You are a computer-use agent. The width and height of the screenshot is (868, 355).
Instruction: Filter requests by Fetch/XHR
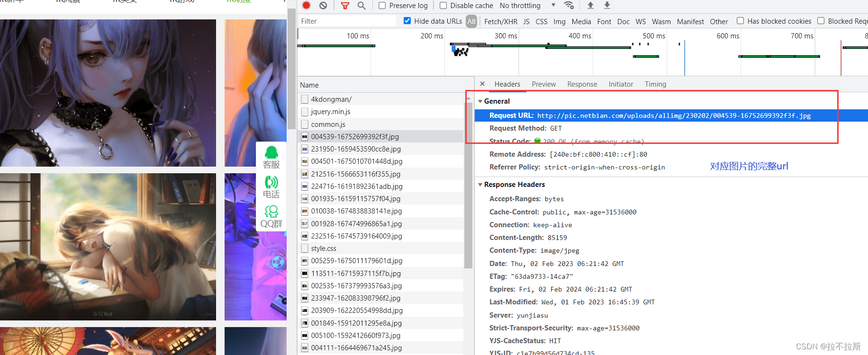501,21
